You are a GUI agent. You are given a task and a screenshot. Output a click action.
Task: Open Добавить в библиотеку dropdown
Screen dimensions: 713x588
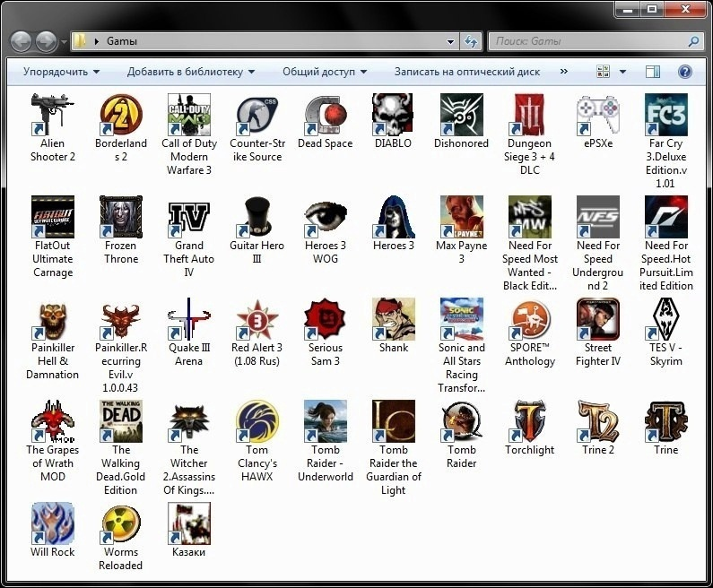(190, 72)
